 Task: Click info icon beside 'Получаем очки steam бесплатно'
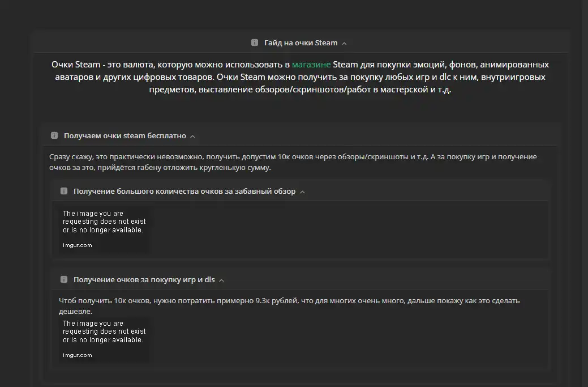click(54, 135)
